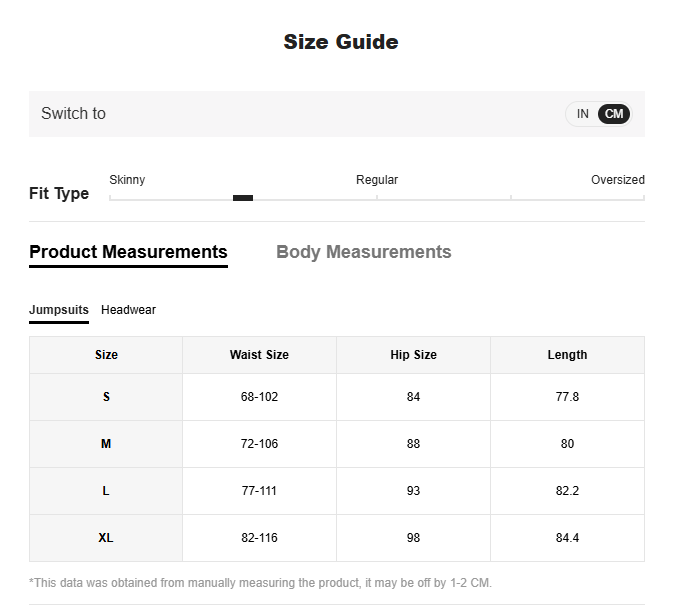Click the Regular fit label
Screen dimensions: 676x609
click(x=377, y=180)
